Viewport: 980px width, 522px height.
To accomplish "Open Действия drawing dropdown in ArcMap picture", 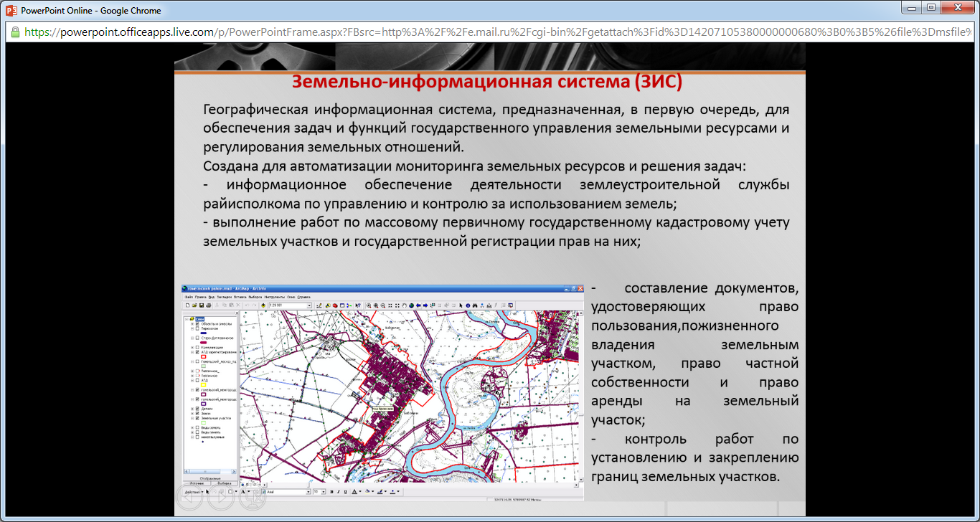I will (194, 492).
